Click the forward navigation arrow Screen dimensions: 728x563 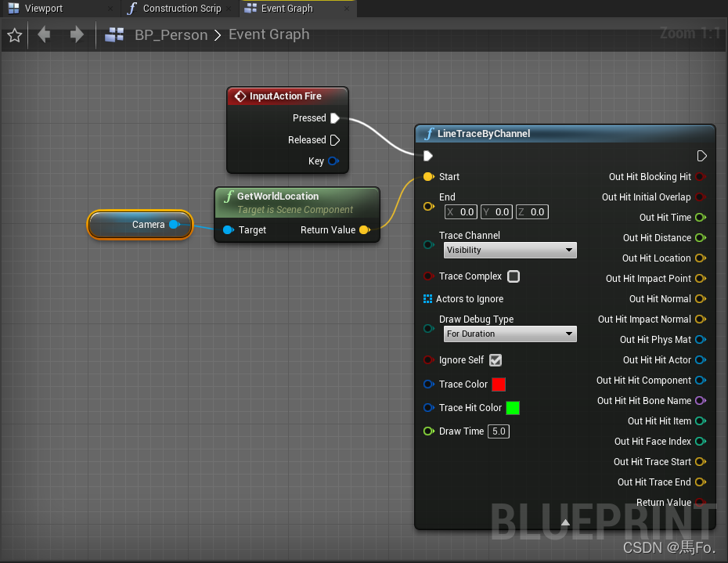(x=75, y=35)
